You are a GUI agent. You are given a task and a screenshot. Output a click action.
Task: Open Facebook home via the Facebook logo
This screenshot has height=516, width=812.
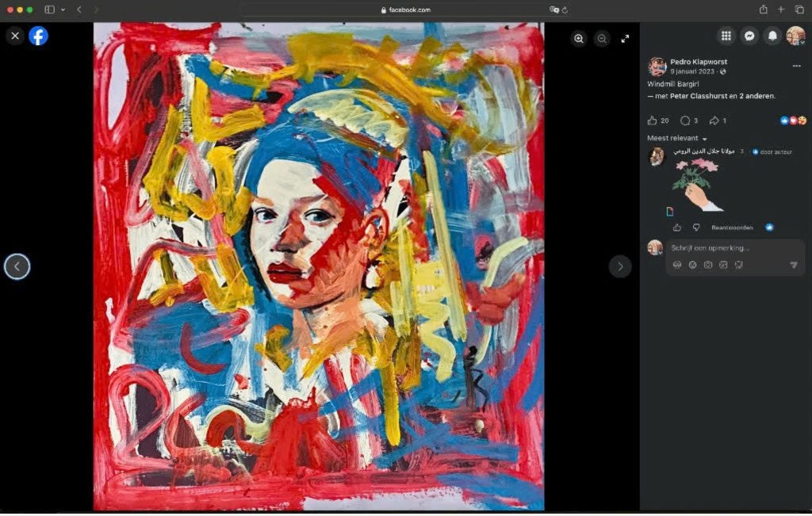pyautogui.click(x=38, y=36)
